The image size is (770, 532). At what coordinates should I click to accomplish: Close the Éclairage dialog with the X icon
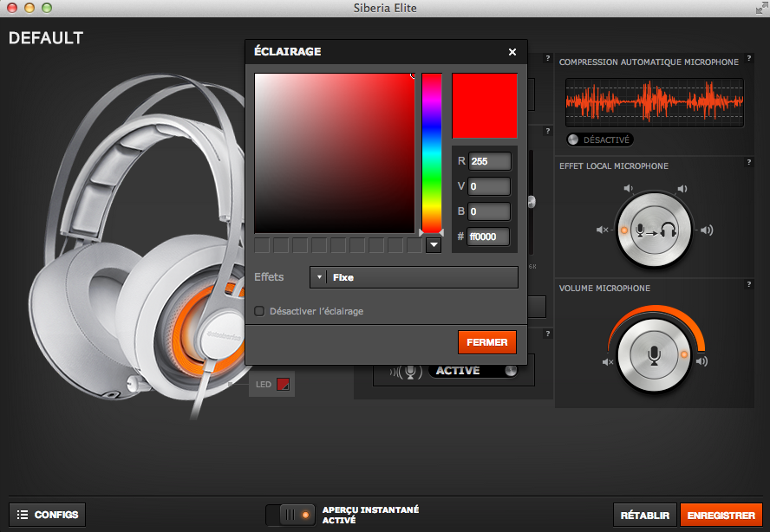(x=512, y=52)
